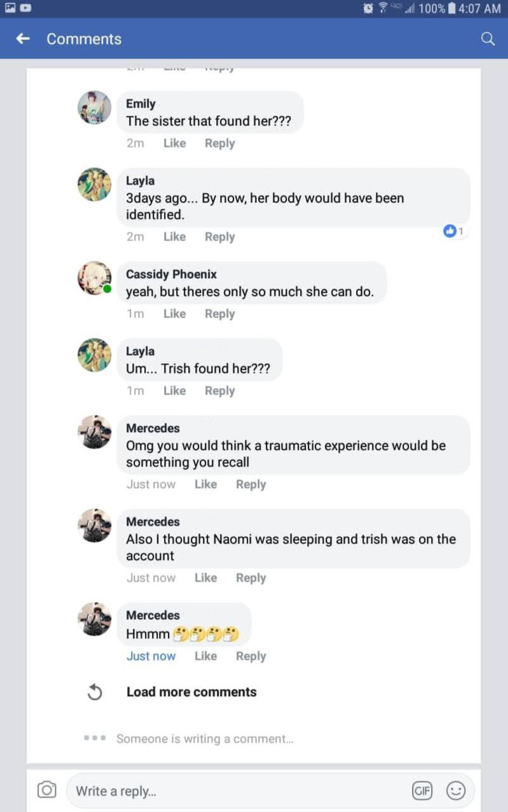Viewport: 508px width, 812px height.
Task: Reply to Mercedes' "Hmmm" comment
Action: tap(251, 656)
